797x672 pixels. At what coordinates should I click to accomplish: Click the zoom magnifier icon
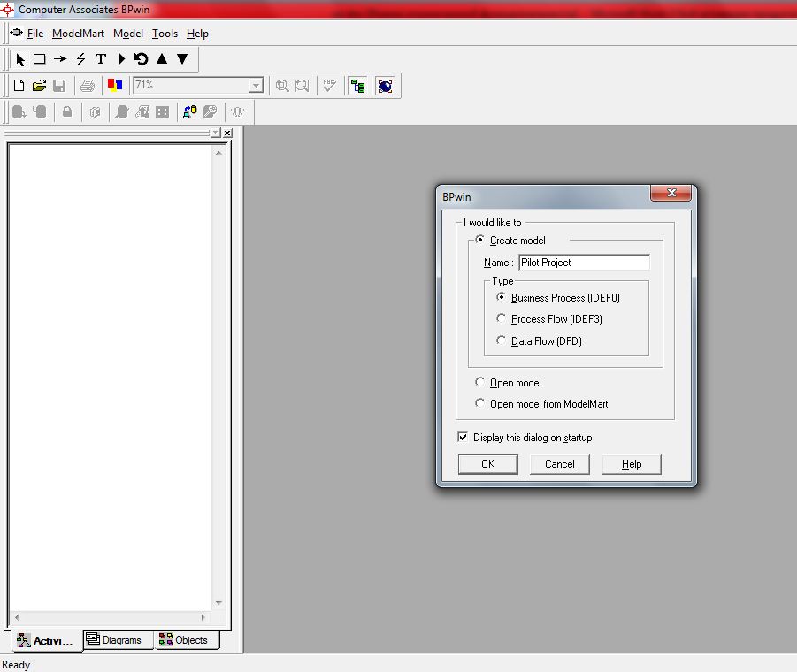(282, 86)
